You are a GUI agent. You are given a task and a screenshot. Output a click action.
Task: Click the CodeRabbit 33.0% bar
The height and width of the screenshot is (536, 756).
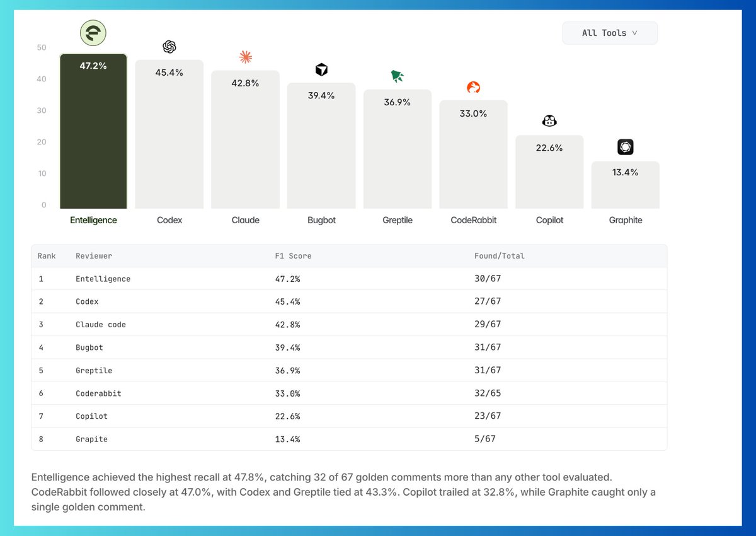point(474,154)
